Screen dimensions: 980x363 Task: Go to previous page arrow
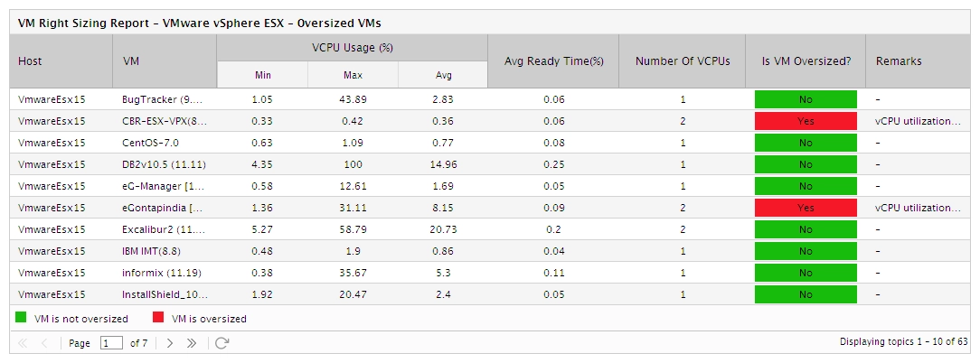pyautogui.click(x=44, y=343)
